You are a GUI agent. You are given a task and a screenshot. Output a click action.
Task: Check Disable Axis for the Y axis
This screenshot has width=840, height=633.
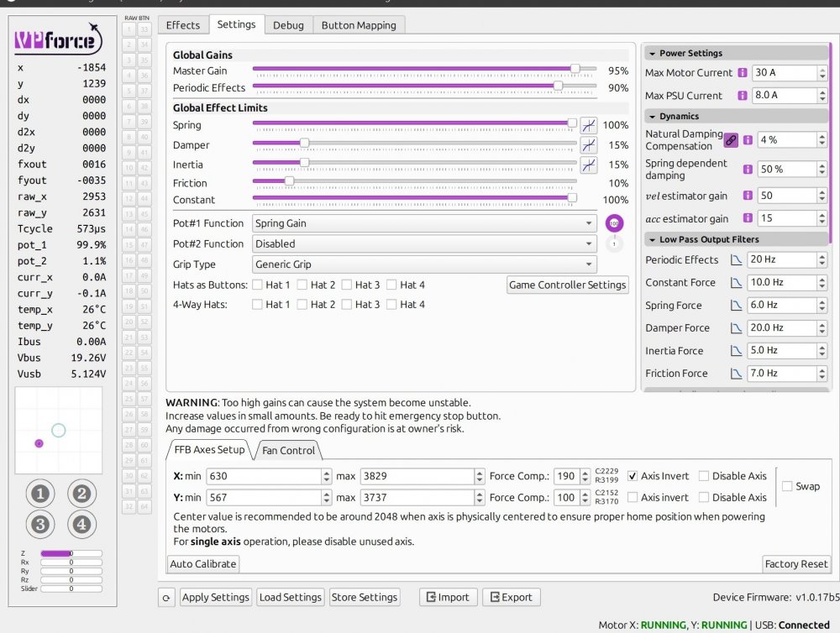[x=704, y=497]
